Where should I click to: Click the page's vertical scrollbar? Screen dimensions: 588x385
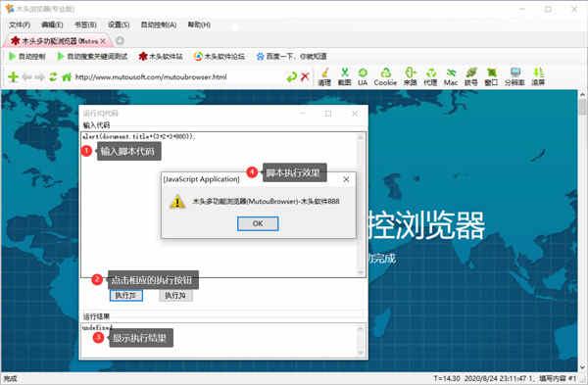coord(582,230)
